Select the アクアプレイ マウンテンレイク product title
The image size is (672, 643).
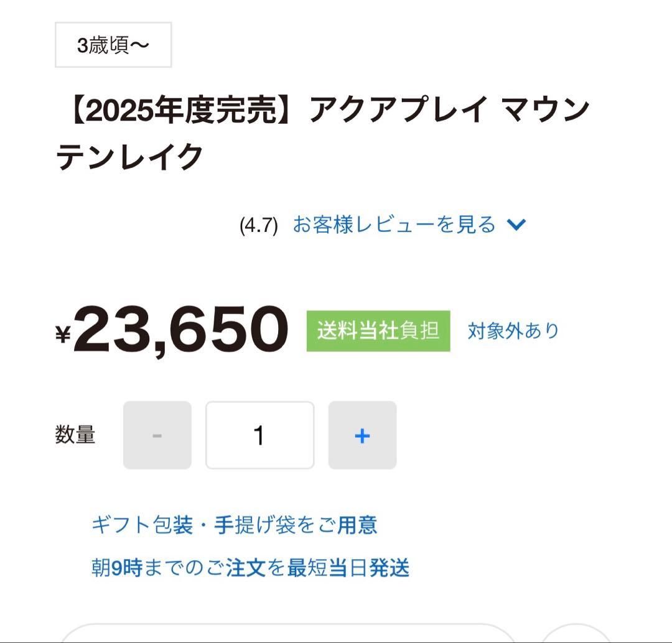[x=324, y=131]
